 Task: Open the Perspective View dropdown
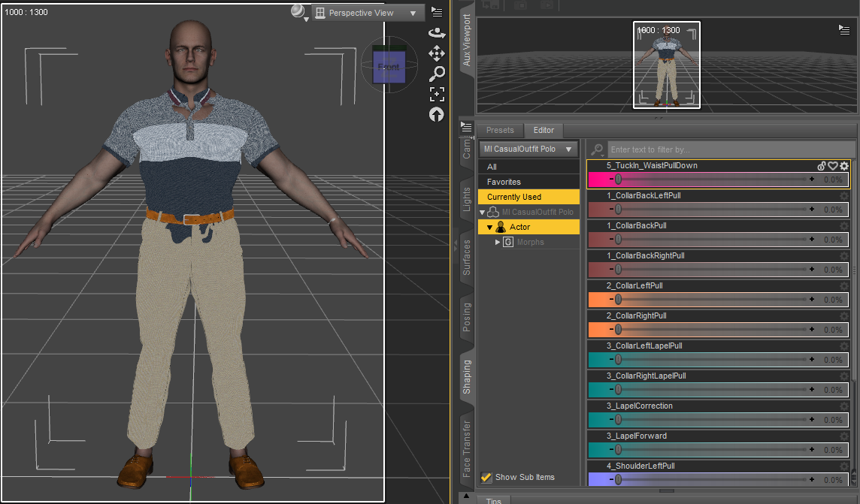click(368, 13)
